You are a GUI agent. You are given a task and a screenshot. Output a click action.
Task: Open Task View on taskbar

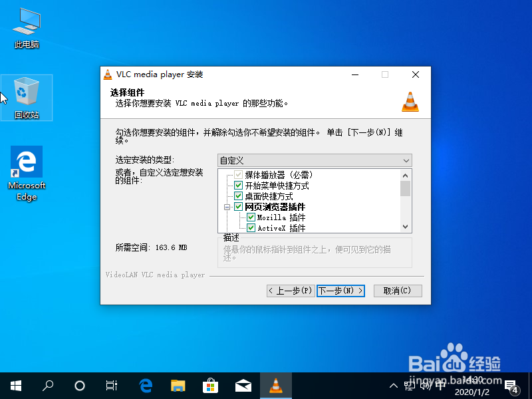point(112,386)
